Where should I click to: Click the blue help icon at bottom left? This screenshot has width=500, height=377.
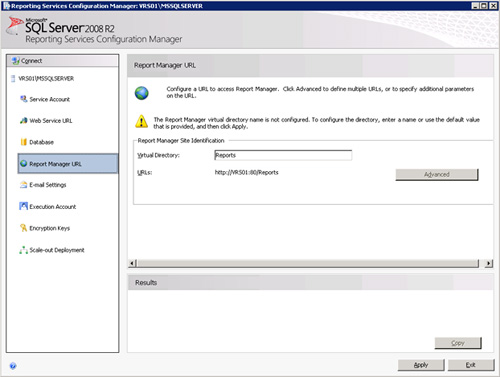pyautogui.click(x=13, y=366)
